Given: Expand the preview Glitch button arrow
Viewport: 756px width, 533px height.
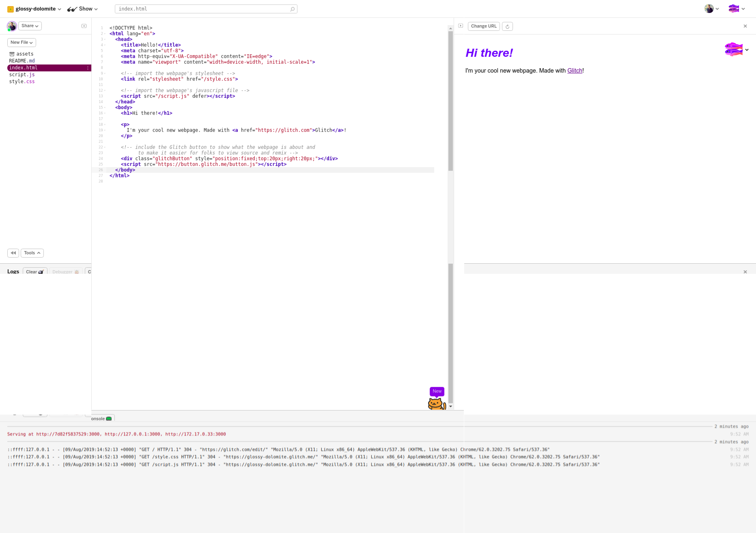Looking at the screenshot, I should pyautogui.click(x=747, y=50).
